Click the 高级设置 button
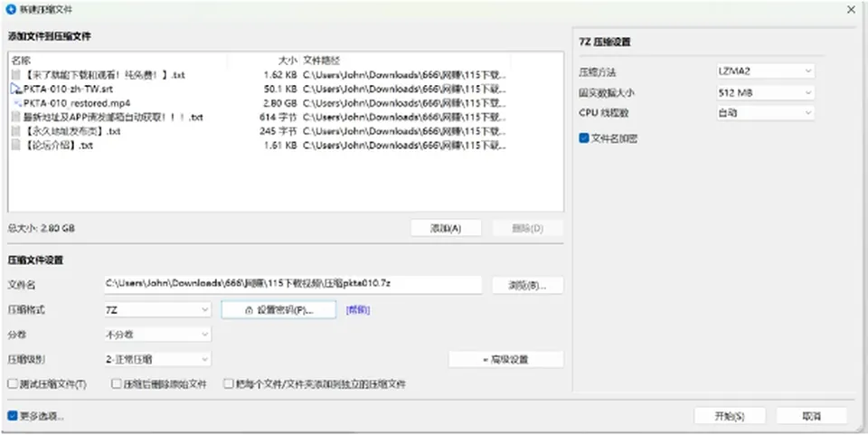The image size is (868, 435). click(x=506, y=359)
